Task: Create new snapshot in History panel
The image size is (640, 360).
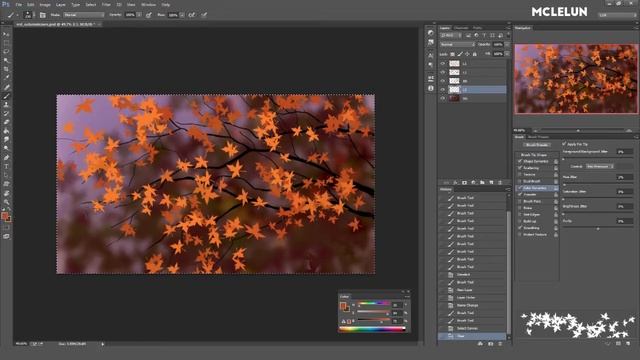Action: click(x=491, y=344)
